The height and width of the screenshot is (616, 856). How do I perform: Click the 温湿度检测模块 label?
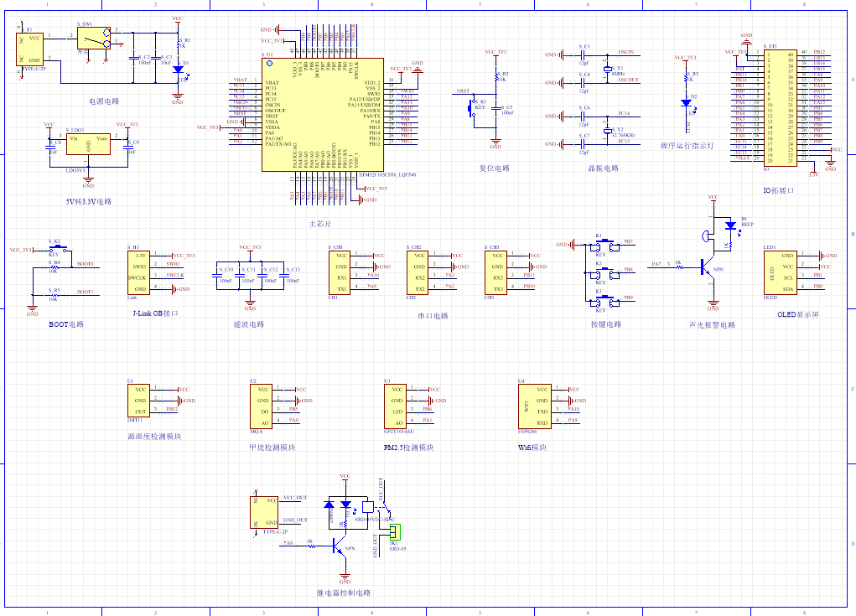[x=154, y=437]
